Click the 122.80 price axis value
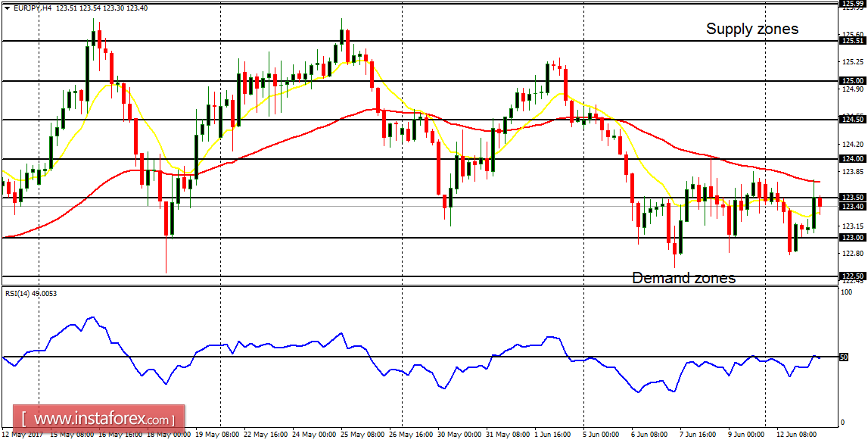This screenshot has height=443, width=868. click(x=853, y=254)
